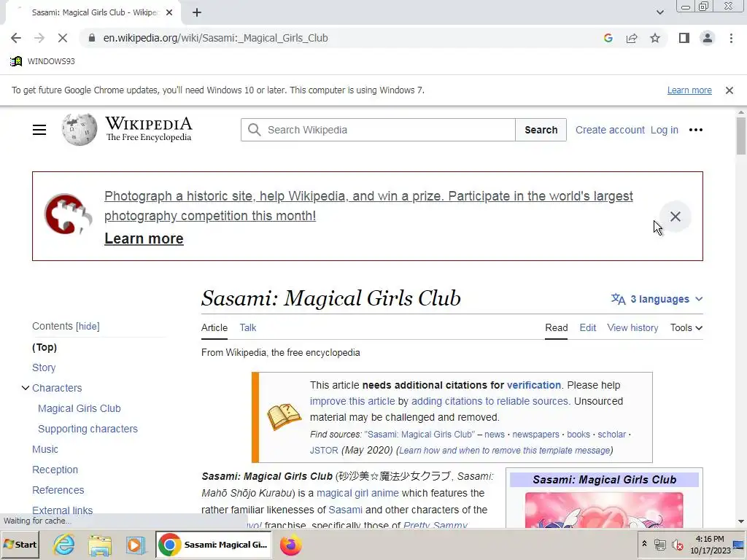Open Windows Explorer folder in taskbar
Image resolution: width=747 pixels, height=560 pixels.
pyautogui.click(x=99, y=545)
